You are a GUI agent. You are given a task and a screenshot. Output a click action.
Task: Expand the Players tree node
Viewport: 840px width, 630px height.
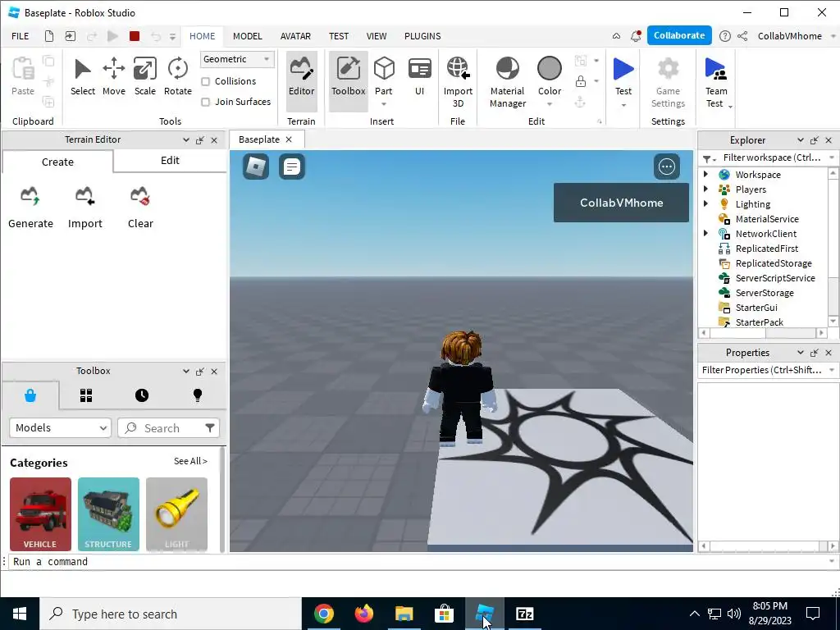coord(705,189)
